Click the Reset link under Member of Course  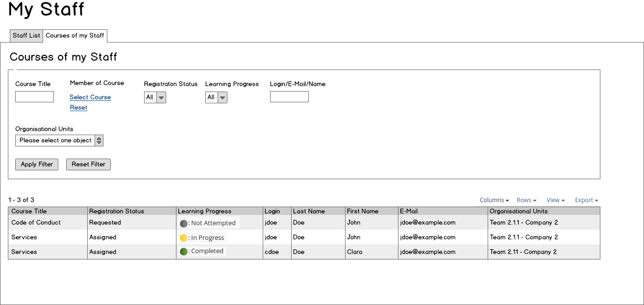[x=78, y=108]
